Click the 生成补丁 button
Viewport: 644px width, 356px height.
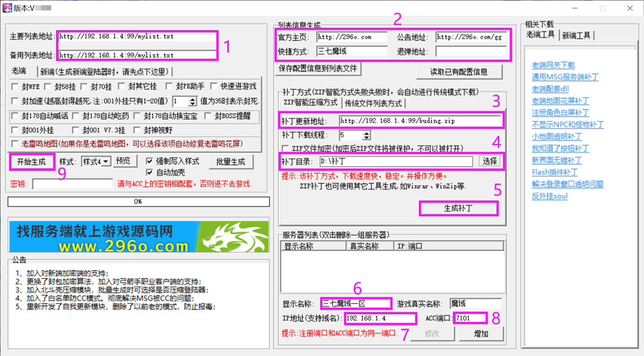point(459,208)
